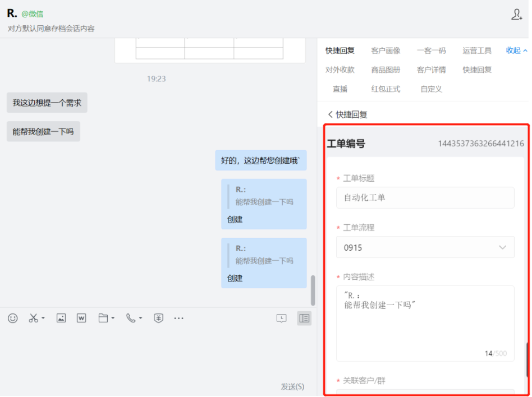The image size is (532, 397).
Task: Open the emoji picker icon
Action: click(13, 318)
